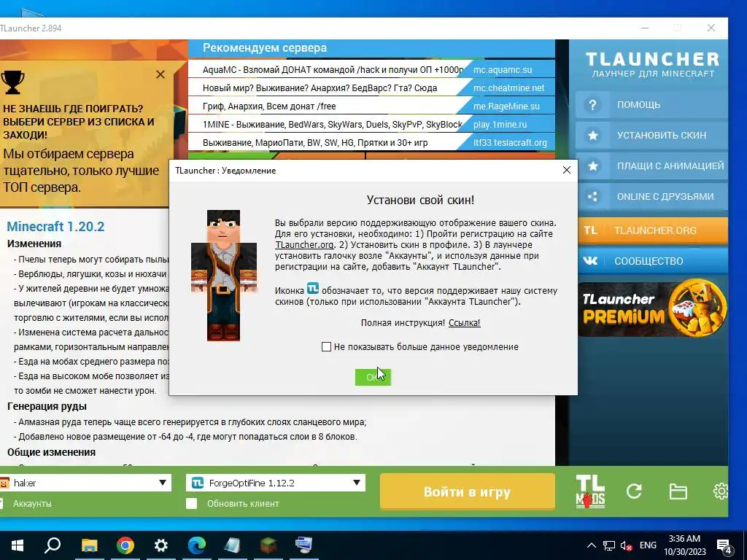Select the AquaMC server row
747x560 pixels.
tap(371, 69)
